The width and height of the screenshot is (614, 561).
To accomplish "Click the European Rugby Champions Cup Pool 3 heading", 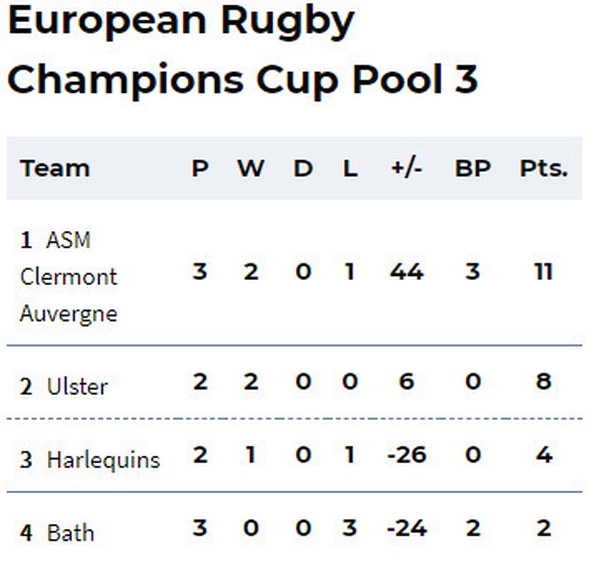I will tap(243, 50).
